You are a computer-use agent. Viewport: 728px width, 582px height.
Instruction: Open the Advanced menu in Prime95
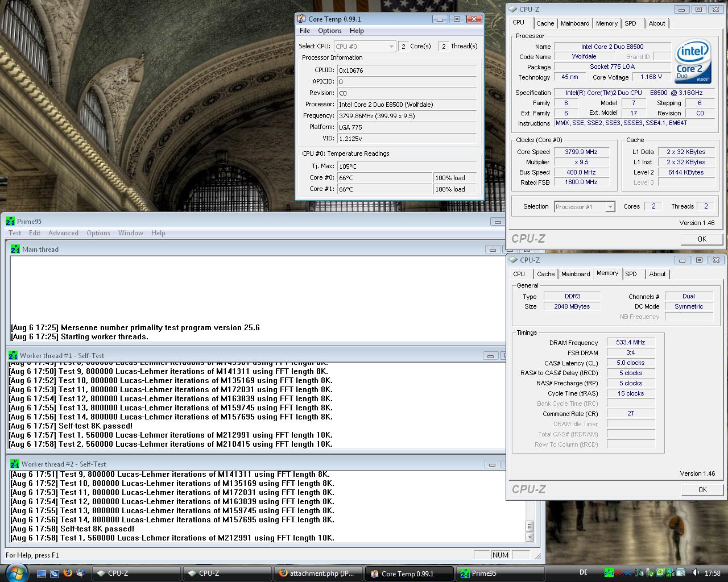click(x=63, y=233)
